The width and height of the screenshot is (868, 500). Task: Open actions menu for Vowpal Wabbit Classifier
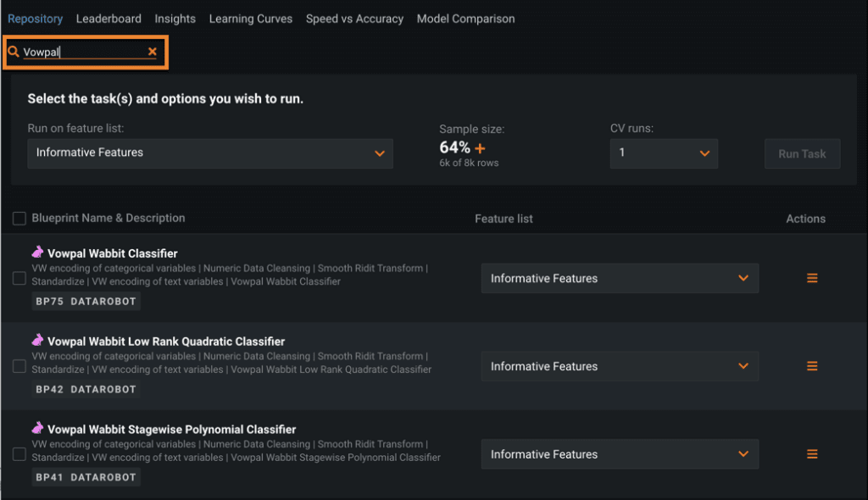[812, 278]
